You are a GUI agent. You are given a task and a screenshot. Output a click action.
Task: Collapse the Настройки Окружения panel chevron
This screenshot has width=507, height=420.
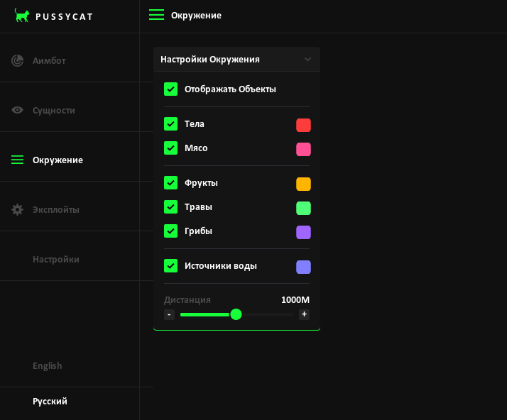307,60
